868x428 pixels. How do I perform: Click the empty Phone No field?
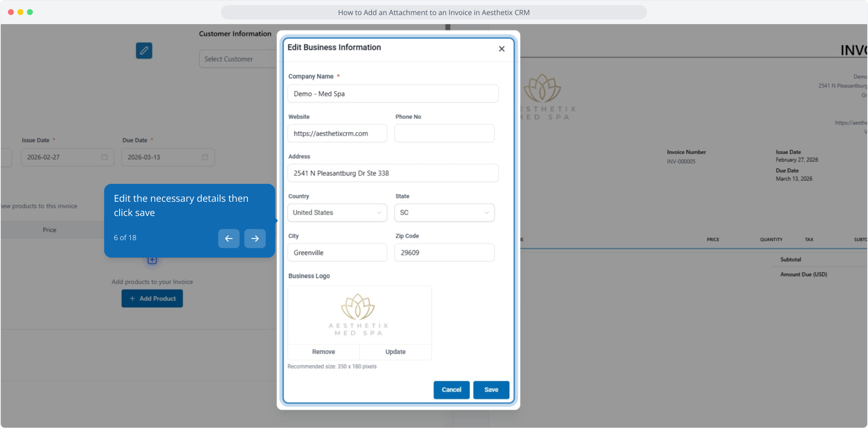coord(444,134)
